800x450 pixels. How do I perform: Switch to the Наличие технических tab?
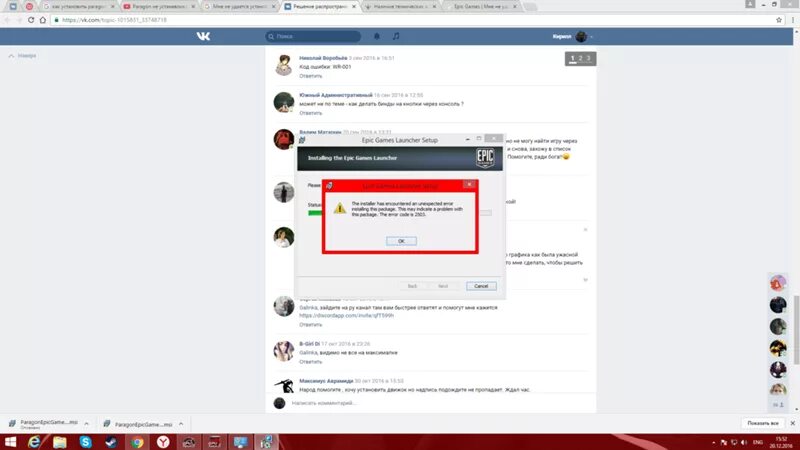(402, 7)
